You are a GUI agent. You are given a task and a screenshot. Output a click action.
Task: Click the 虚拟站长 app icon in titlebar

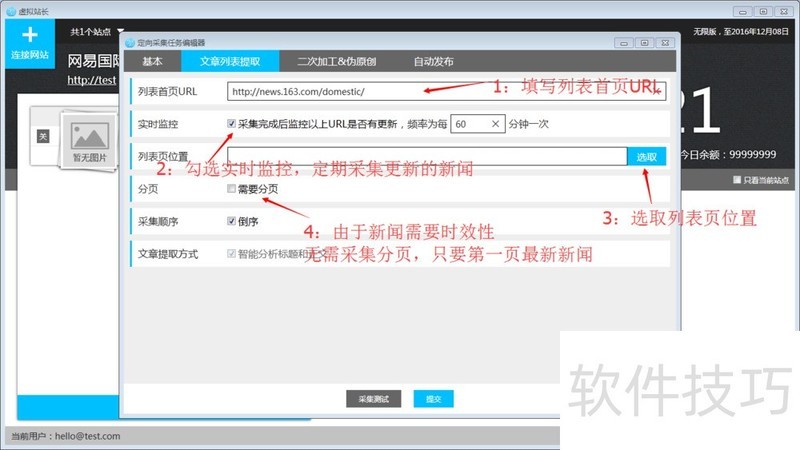11,11
